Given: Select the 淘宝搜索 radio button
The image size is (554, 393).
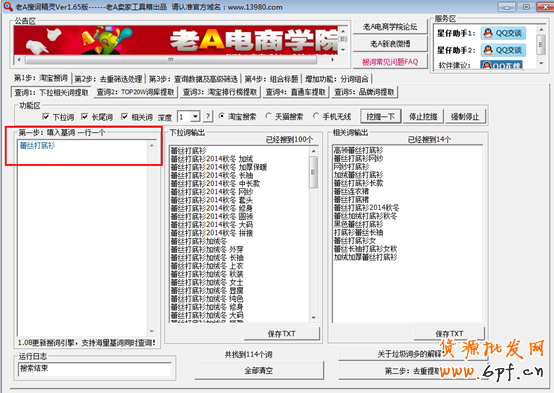Looking at the screenshot, I should point(222,116).
